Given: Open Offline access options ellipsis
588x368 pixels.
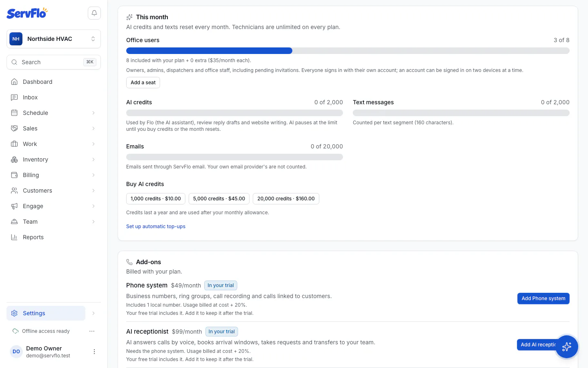Looking at the screenshot, I should tap(92, 331).
